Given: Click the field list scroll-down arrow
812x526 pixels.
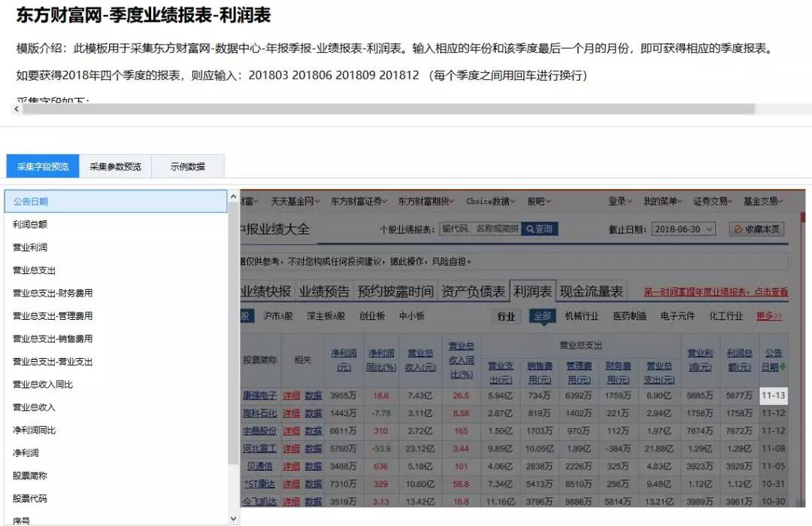Looking at the screenshot, I should [233, 518].
